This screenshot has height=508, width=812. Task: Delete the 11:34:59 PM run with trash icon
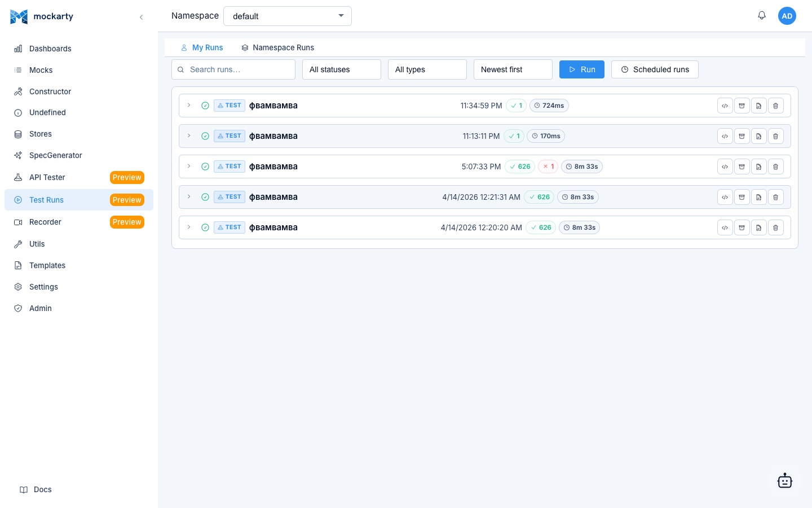[776, 106]
